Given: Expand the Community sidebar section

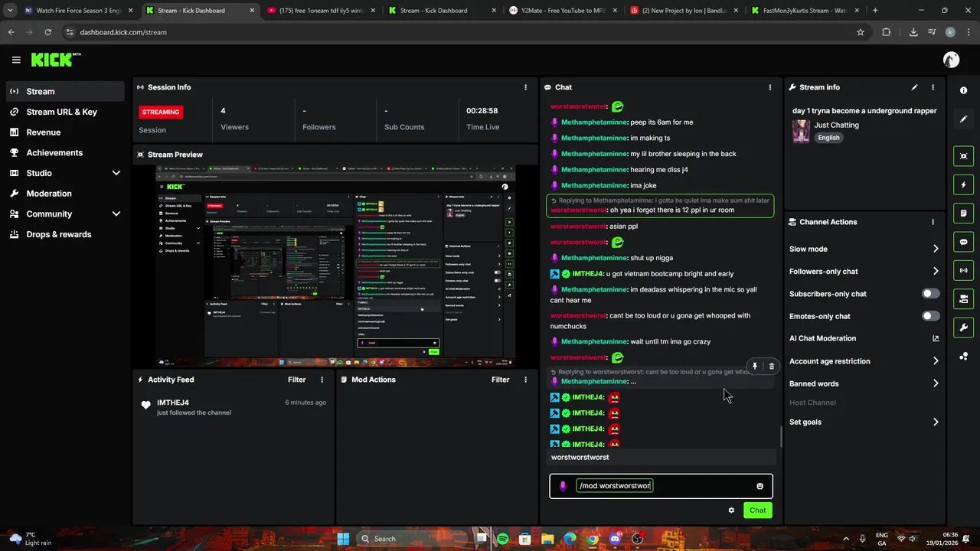Looking at the screenshot, I should pyautogui.click(x=116, y=214).
